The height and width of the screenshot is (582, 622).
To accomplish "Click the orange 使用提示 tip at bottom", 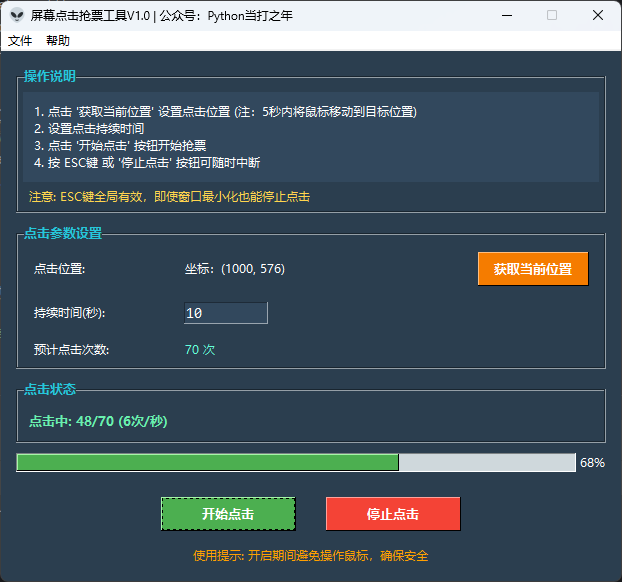I will [311, 555].
